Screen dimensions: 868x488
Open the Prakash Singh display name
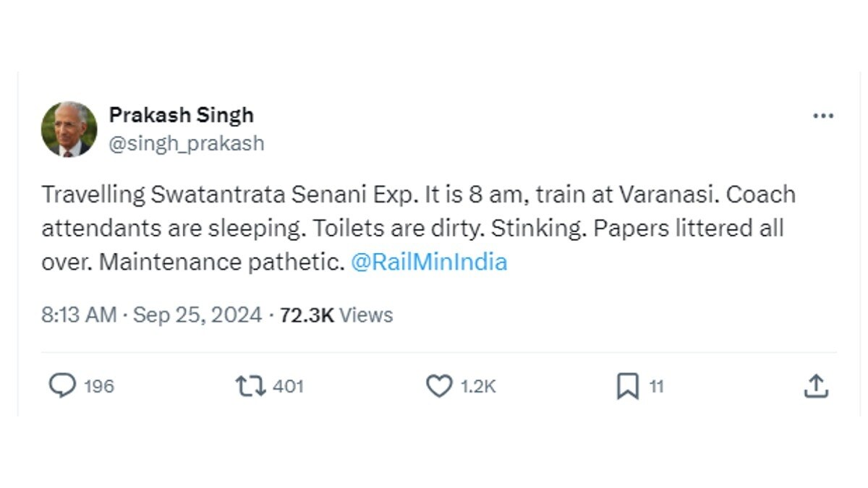[181, 115]
